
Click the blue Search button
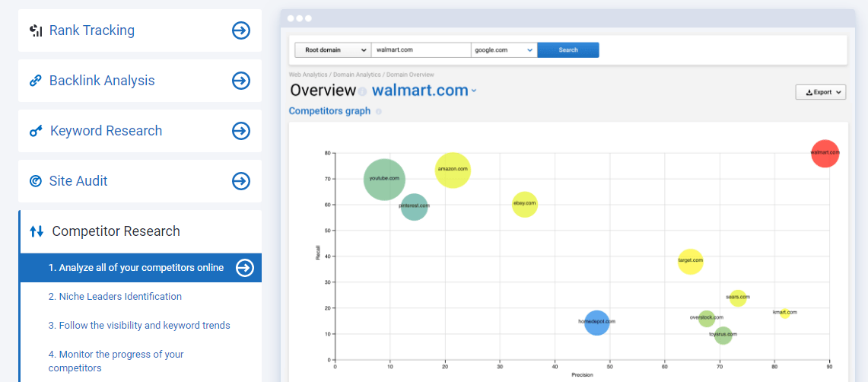pos(568,49)
